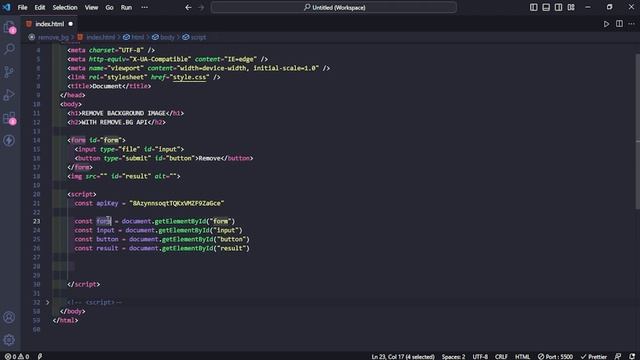
Task: Click the editor vertical scrollbar
Action: click(637, 131)
